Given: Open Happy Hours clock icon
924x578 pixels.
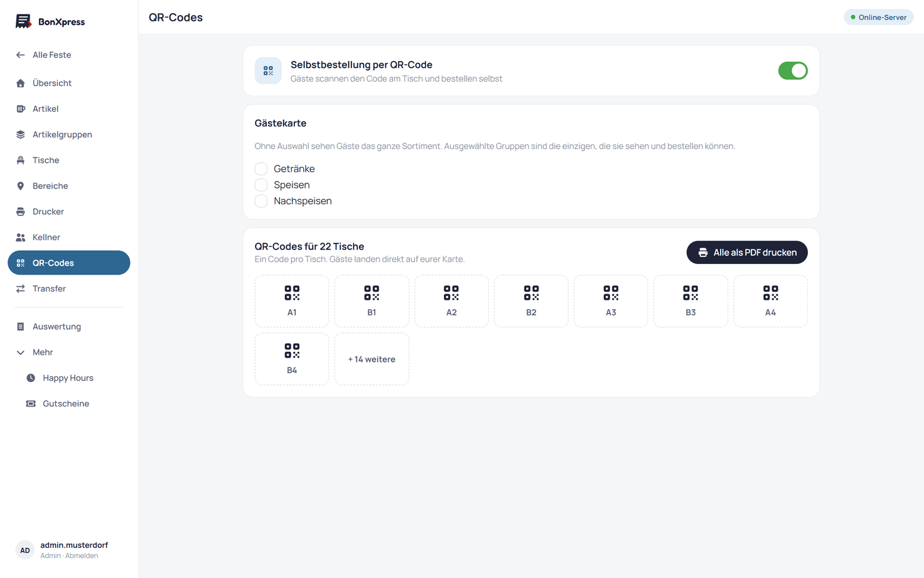Looking at the screenshot, I should pos(31,378).
